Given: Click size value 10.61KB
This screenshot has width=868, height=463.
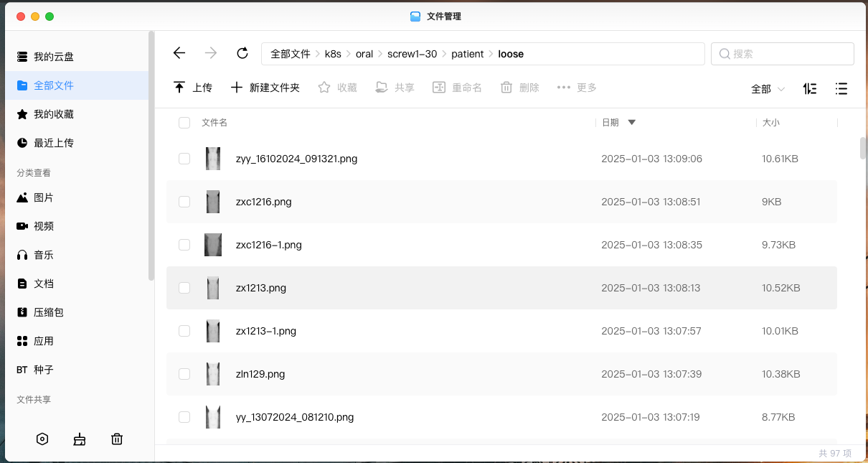Looking at the screenshot, I should pos(780,159).
